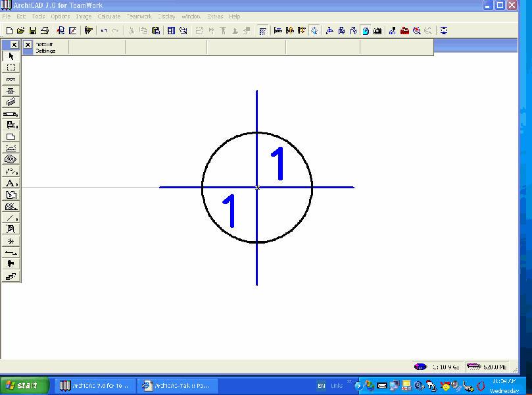
Task: Select the Camera tool
Action: [10, 265]
